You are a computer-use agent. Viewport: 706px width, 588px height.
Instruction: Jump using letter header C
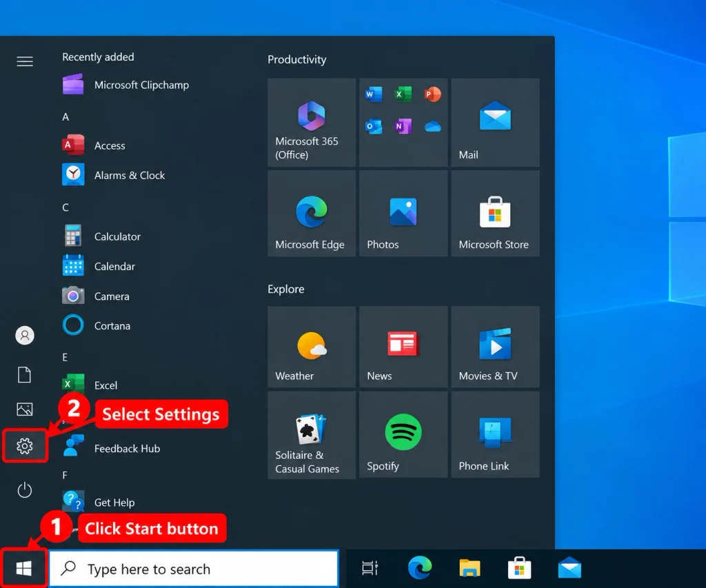pyautogui.click(x=65, y=207)
